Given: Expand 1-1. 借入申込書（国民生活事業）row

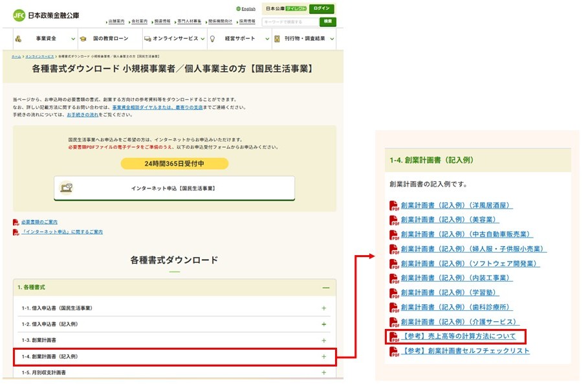Looking at the screenshot, I should (323, 308).
